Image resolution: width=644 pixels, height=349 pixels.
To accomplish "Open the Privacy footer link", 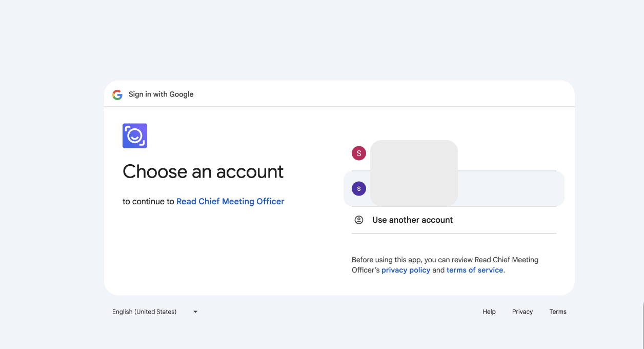I will click(522, 312).
